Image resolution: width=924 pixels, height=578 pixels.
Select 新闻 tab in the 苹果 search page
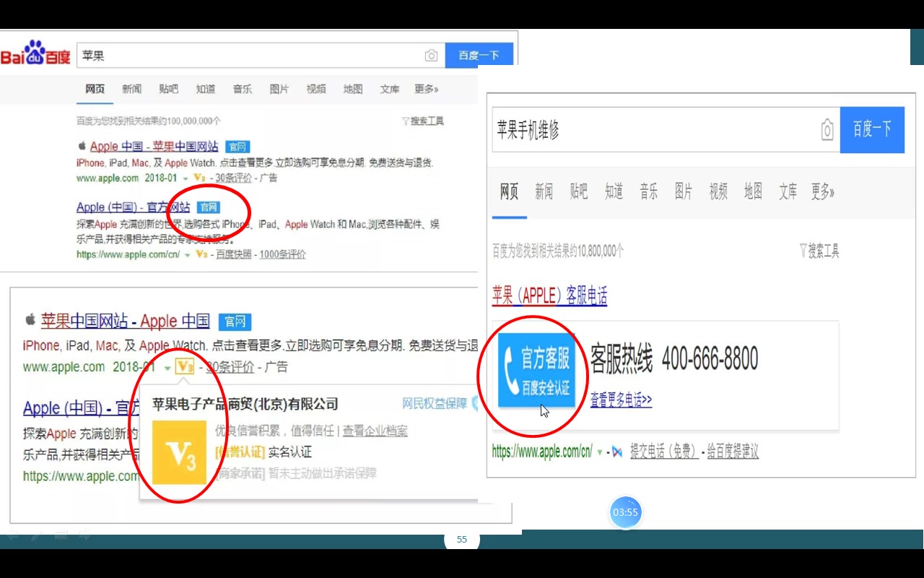pos(131,89)
